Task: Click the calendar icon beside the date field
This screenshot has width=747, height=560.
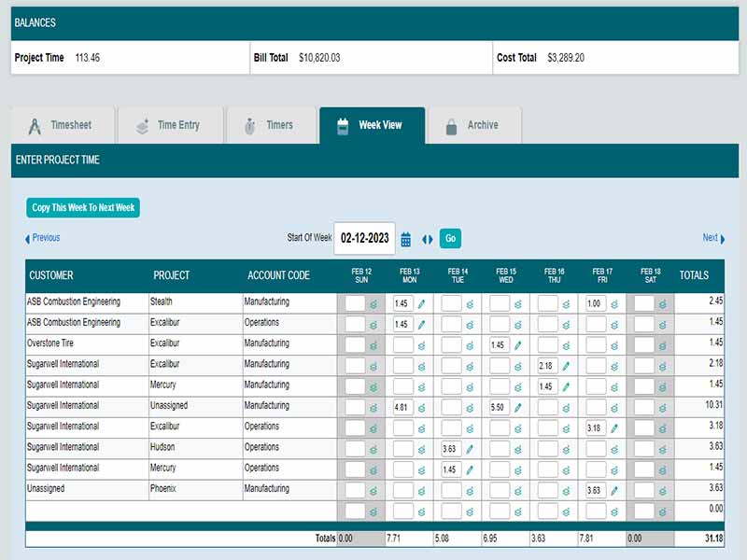Action: click(x=405, y=238)
